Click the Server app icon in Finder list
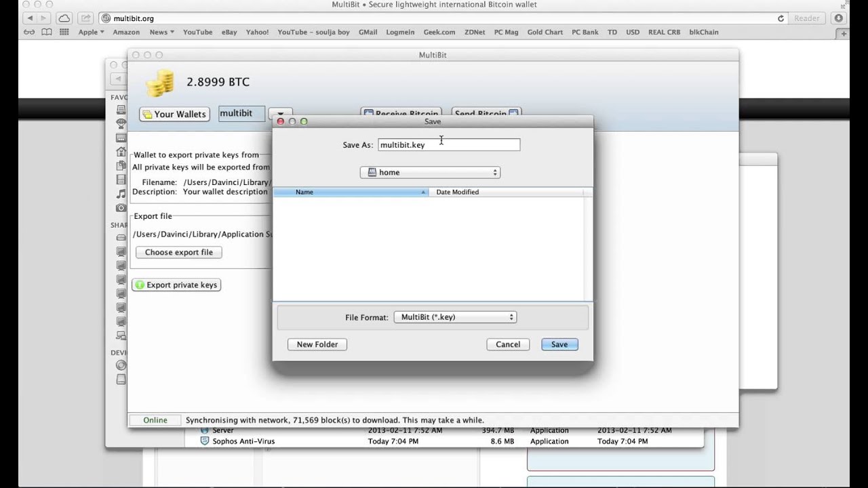The image size is (868, 488). point(204,430)
